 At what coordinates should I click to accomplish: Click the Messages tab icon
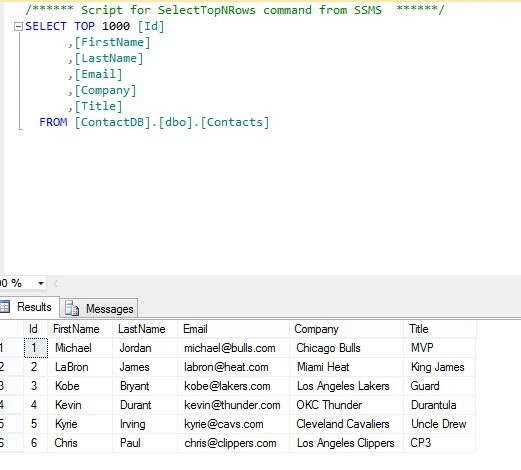(x=72, y=308)
